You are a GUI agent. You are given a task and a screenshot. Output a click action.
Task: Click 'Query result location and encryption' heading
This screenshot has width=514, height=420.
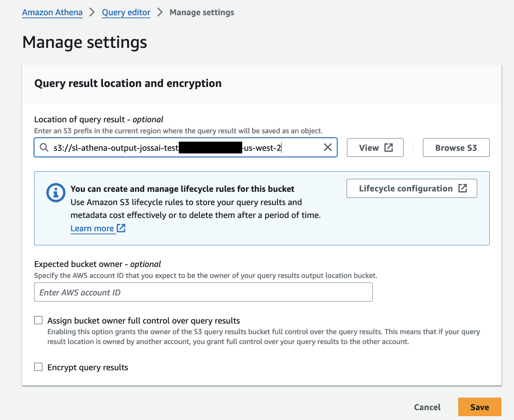pos(128,83)
